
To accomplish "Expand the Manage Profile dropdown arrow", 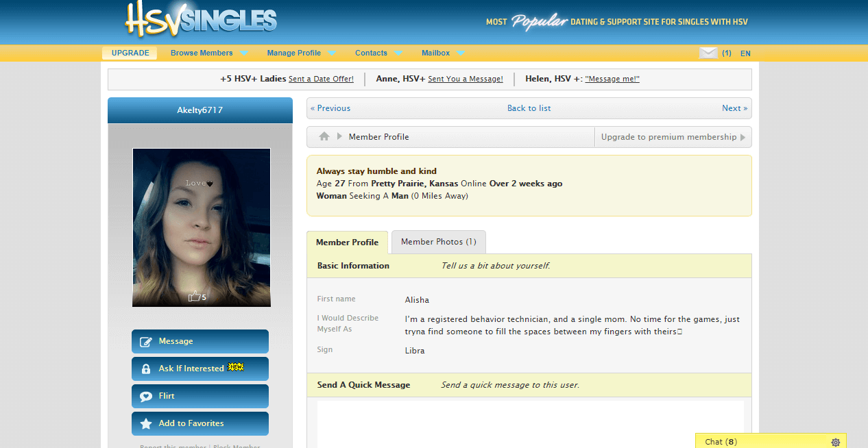I will click(332, 53).
